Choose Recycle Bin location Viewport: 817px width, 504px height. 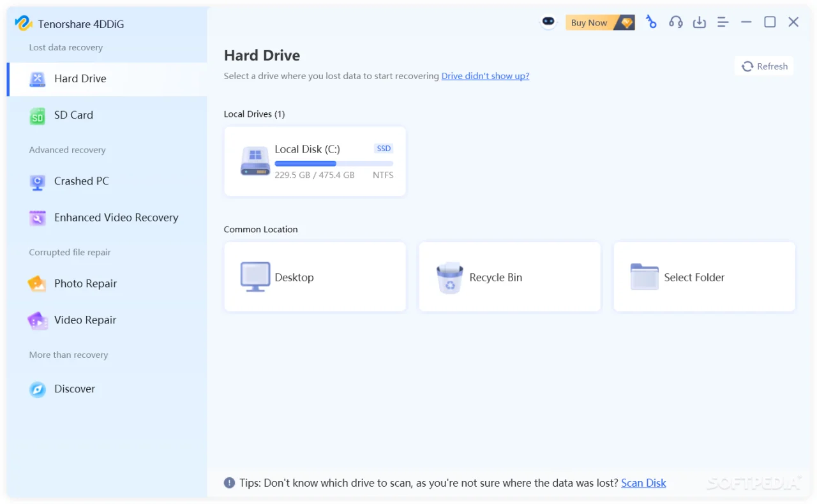pyautogui.click(x=510, y=277)
